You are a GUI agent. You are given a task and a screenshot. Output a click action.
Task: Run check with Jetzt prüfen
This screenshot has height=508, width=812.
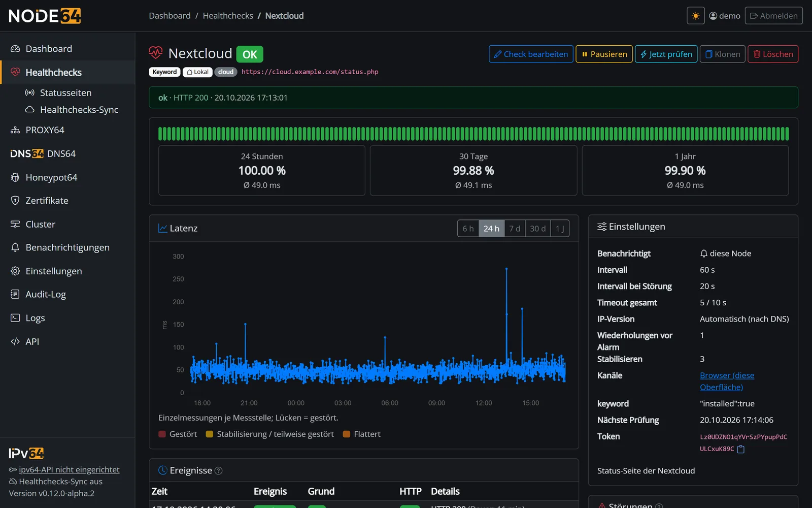click(x=666, y=54)
